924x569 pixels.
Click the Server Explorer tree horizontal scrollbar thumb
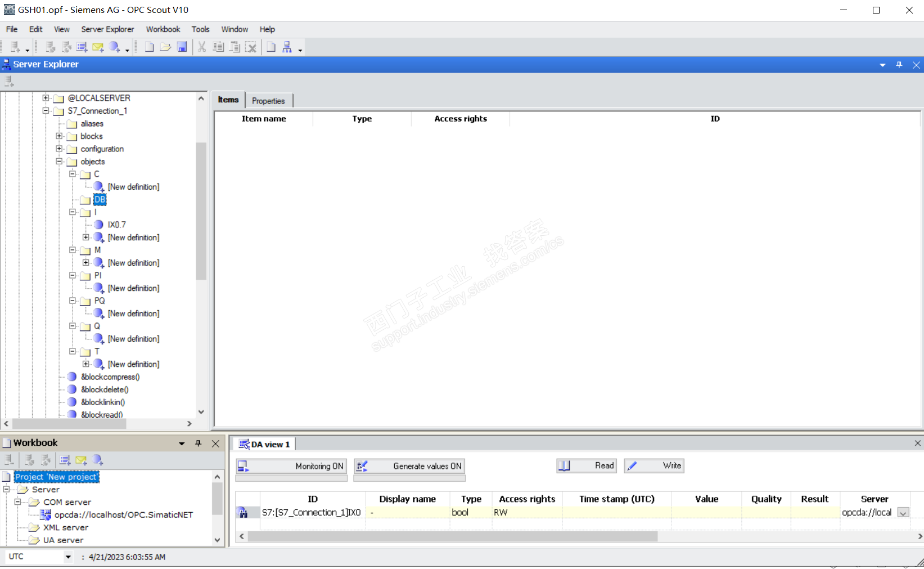[x=69, y=424]
